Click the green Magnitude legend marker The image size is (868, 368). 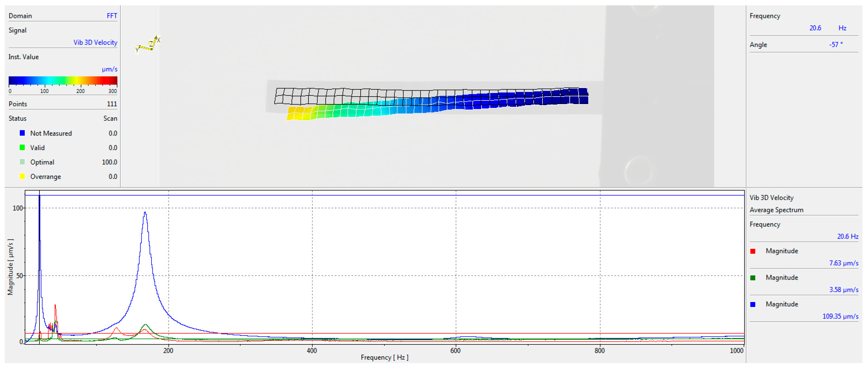coord(753,278)
